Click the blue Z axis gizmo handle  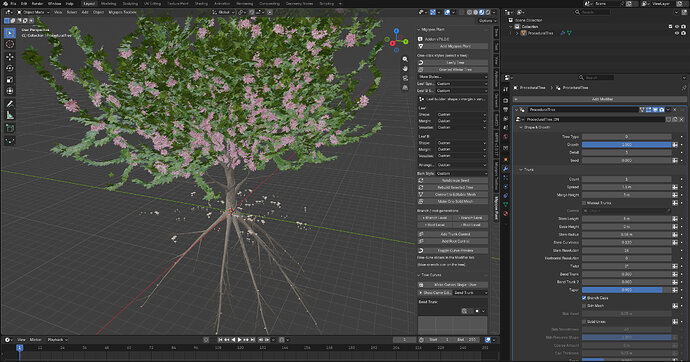(396, 31)
